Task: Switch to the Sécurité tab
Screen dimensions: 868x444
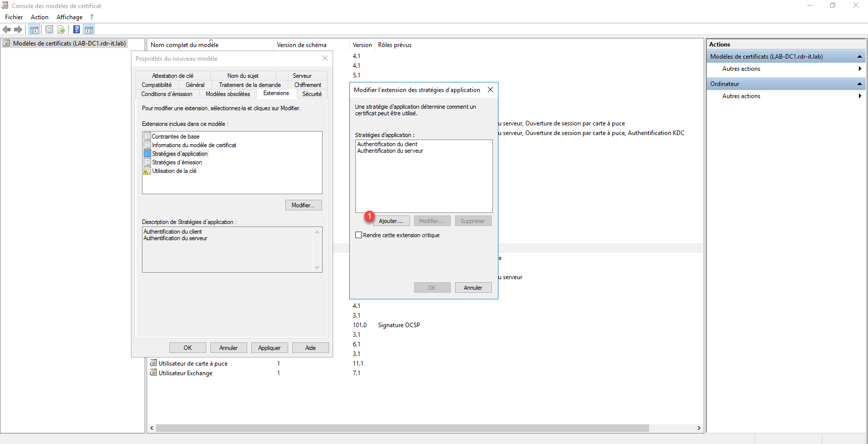Action: (312, 94)
